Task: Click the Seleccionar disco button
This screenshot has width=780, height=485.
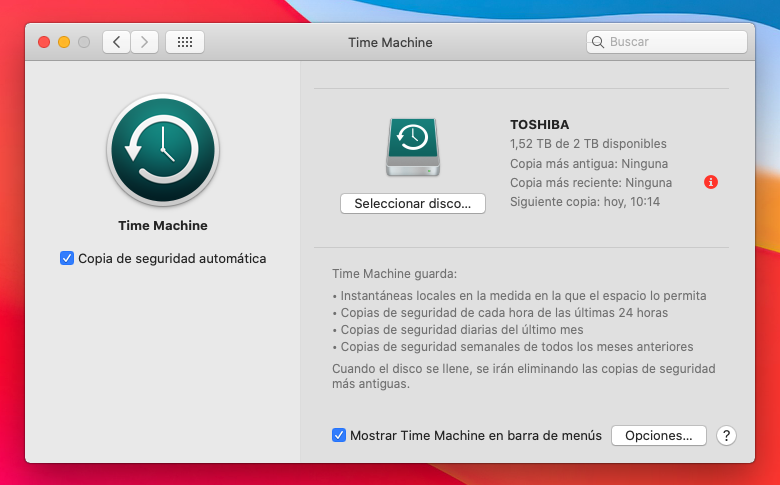Action: 412,203
